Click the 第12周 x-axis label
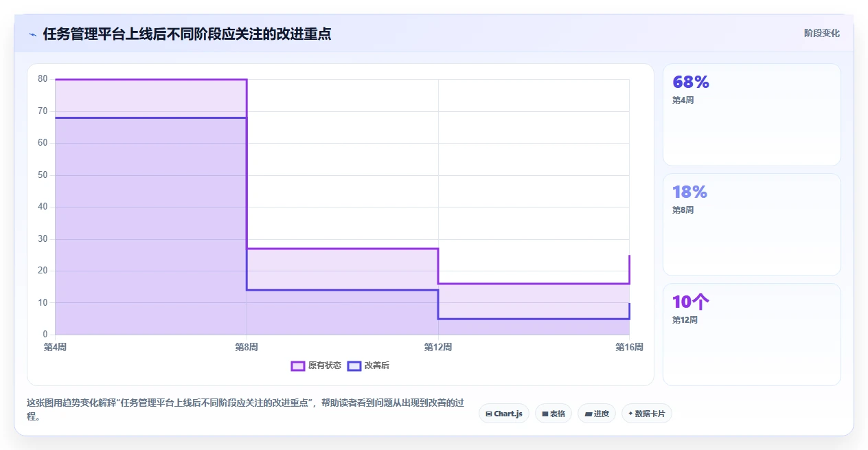The image size is (868, 450). point(438,347)
